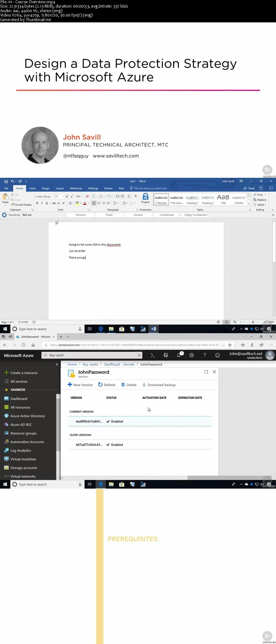Toggle Underline formatting in Word's ribbon
276x644 pixels.
(47, 203)
